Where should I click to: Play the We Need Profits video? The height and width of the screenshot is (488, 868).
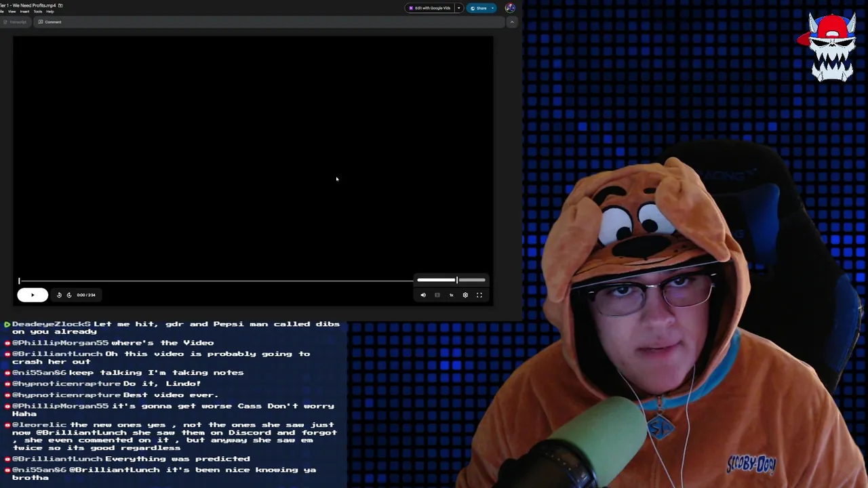coord(32,295)
